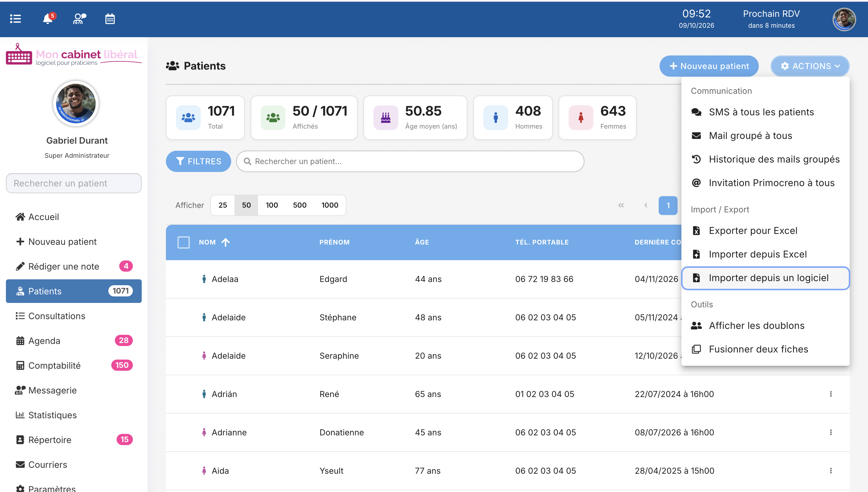The width and height of the screenshot is (868, 492).
Task: Click the Rechercher un patient… main search field
Action: 410,161
